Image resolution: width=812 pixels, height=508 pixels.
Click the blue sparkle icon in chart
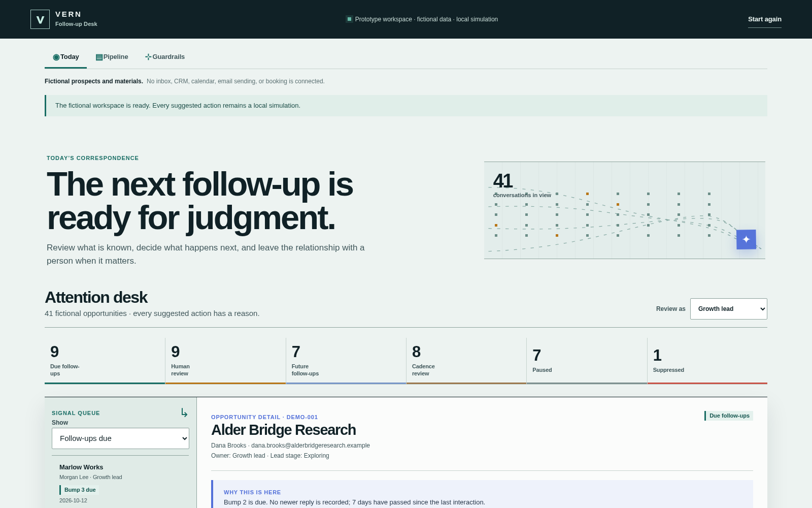(746, 239)
